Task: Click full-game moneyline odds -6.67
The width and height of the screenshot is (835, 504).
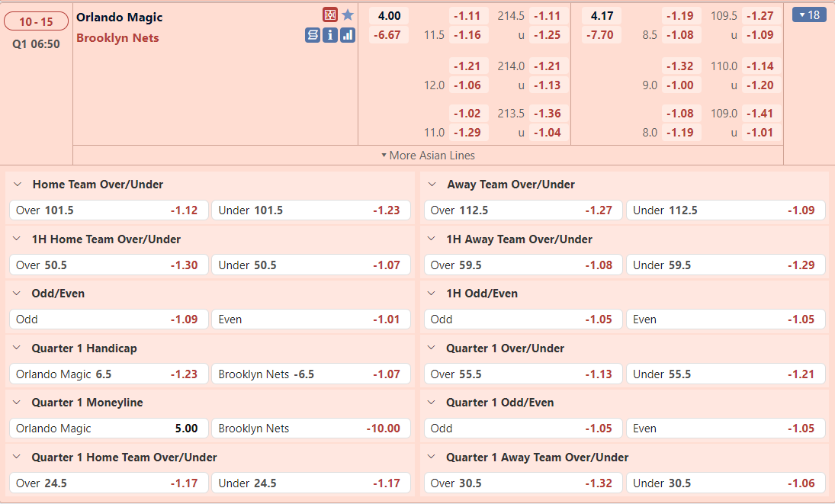Action: click(x=389, y=35)
